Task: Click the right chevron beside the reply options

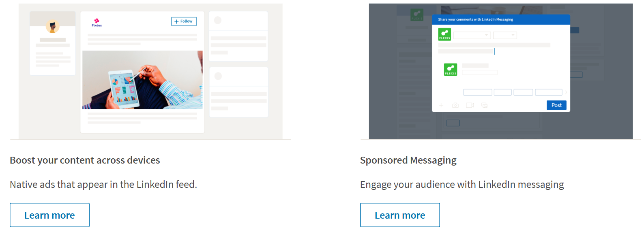Action: 566,92
